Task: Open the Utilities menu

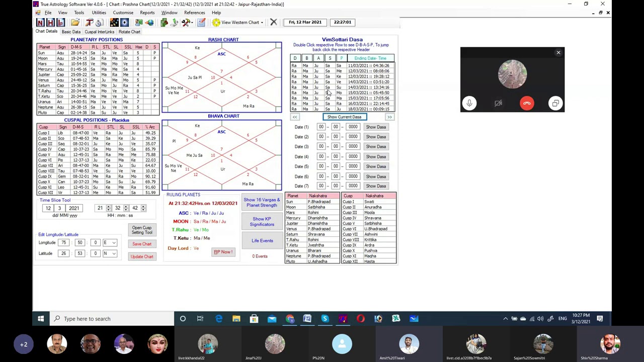Action: (x=99, y=13)
